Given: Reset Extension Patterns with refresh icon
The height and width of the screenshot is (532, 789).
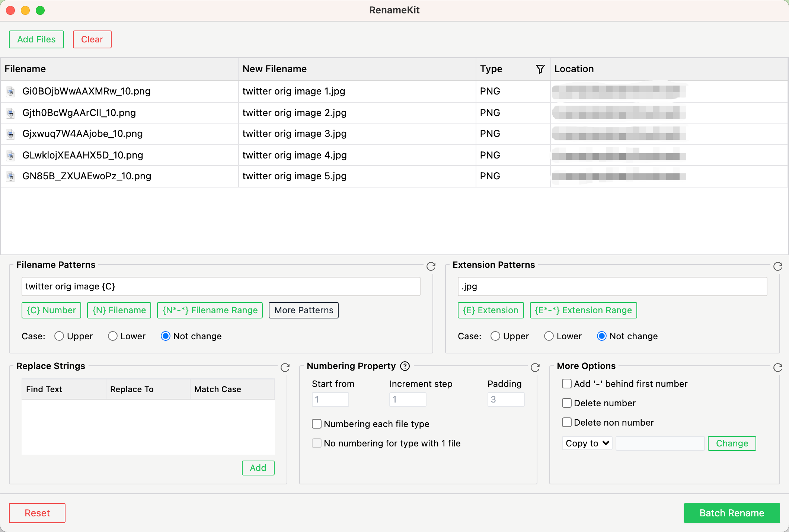Looking at the screenshot, I should click(x=778, y=266).
